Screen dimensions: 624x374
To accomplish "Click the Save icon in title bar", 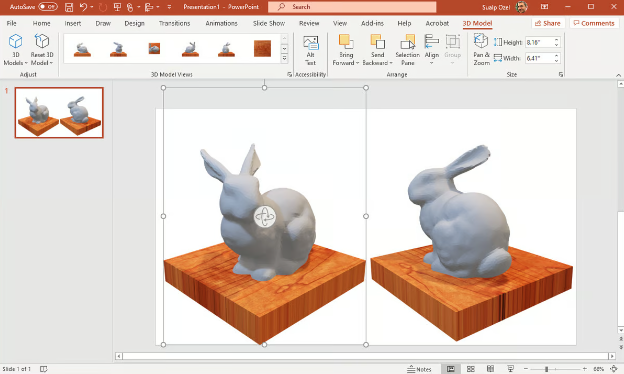I will pyautogui.click(x=69, y=7).
